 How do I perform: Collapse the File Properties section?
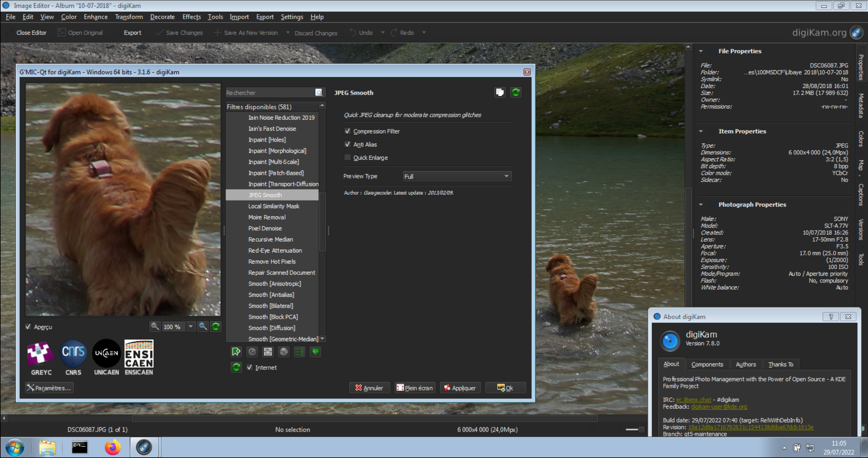701,51
